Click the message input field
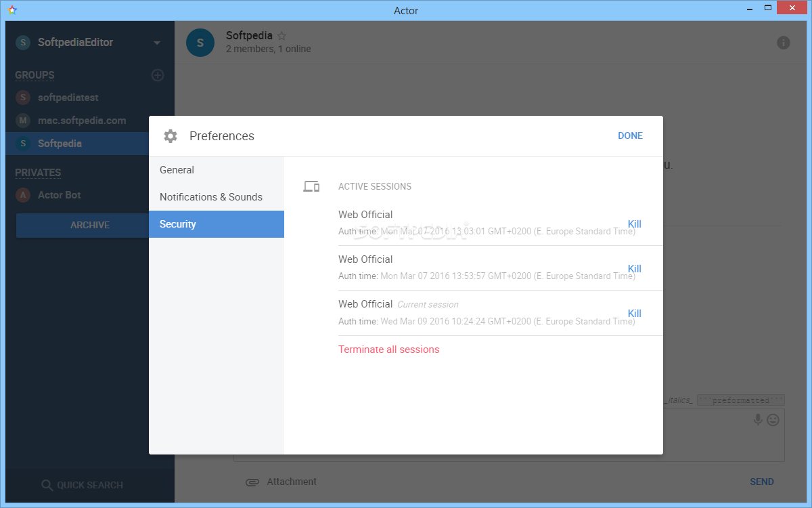The image size is (812, 508). 509,435
